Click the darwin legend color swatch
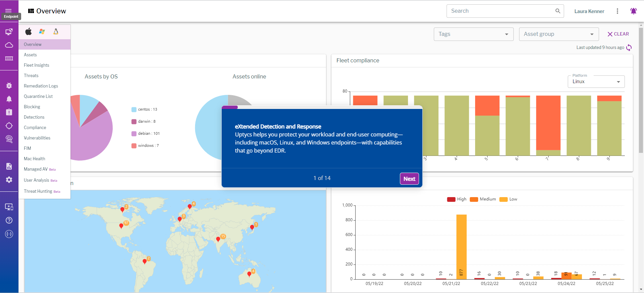Image resolution: width=644 pixels, height=293 pixels. coord(134,122)
